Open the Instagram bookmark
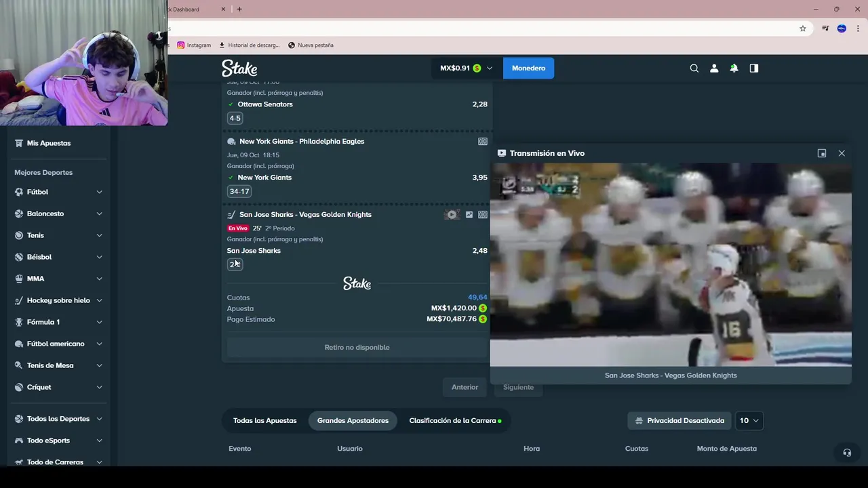This screenshot has height=488, width=868. (x=194, y=45)
